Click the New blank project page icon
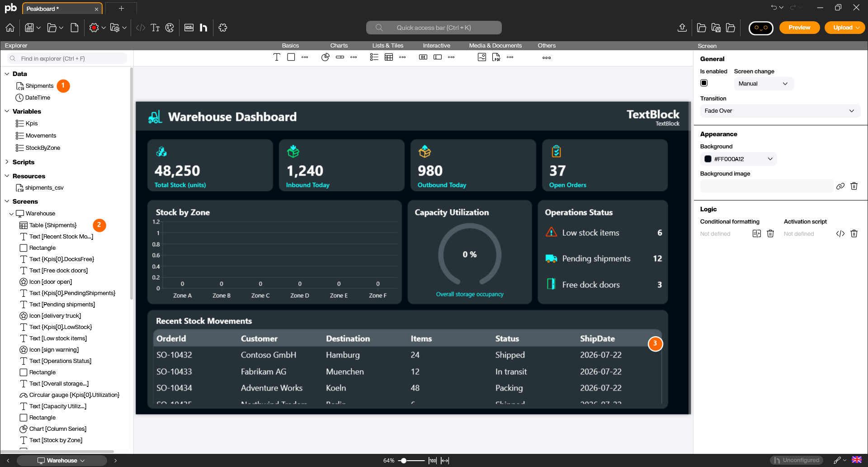868x467 pixels. pos(75,28)
